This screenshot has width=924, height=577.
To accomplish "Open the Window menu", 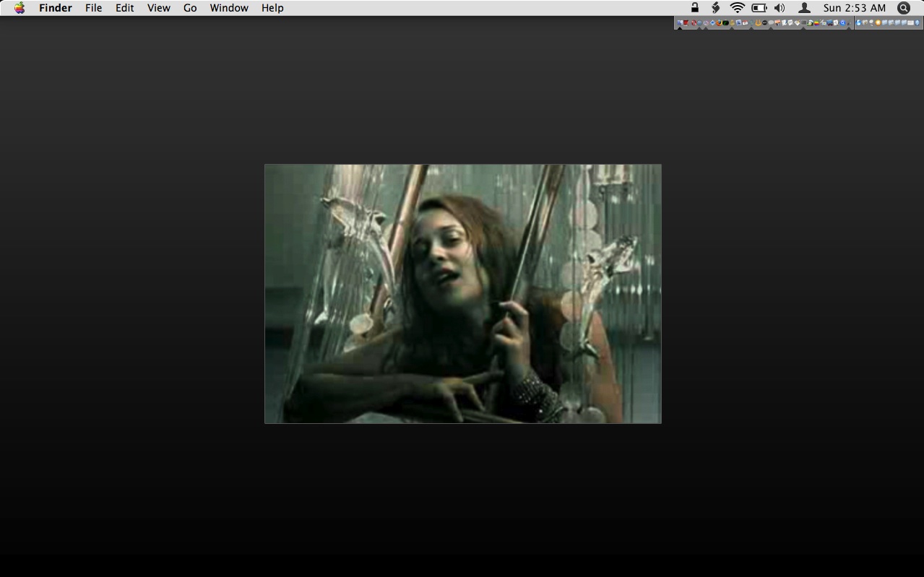I will (x=229, y=8).
